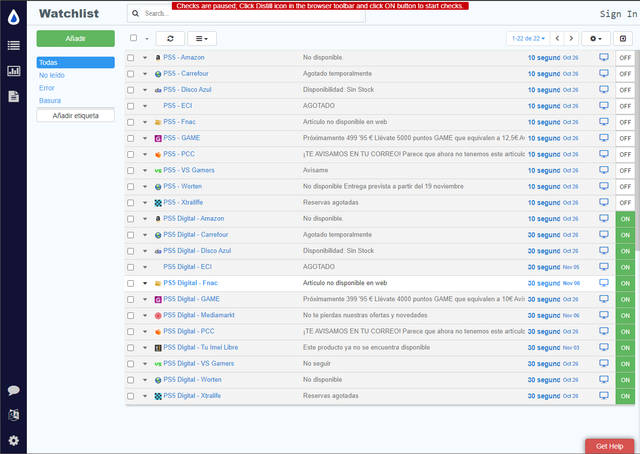
Task: Open the PS5 - GAME monitor link
Action: (182, 138)
